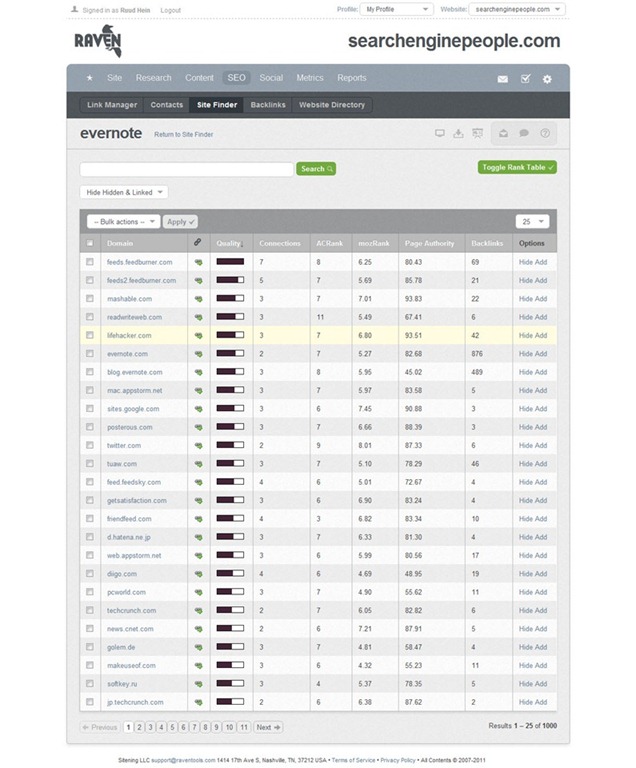Open settings gear icon
This screenshot has width=636, height=768.
point(547,79)
